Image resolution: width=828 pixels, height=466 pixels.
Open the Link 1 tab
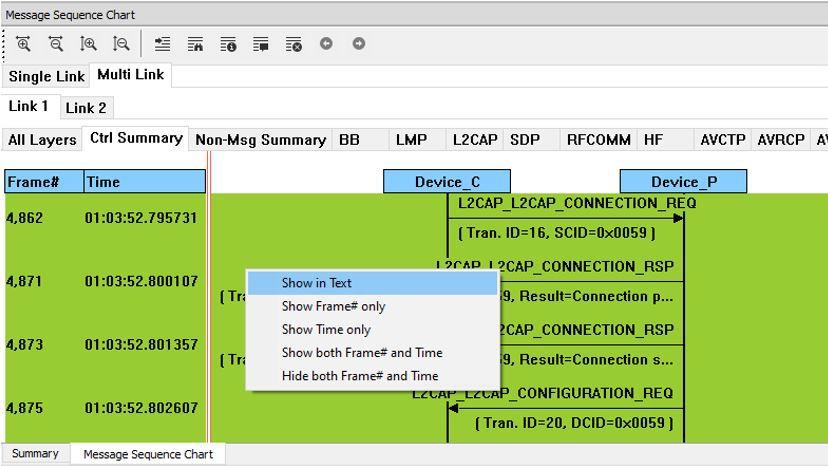click(x=29, y=106)
